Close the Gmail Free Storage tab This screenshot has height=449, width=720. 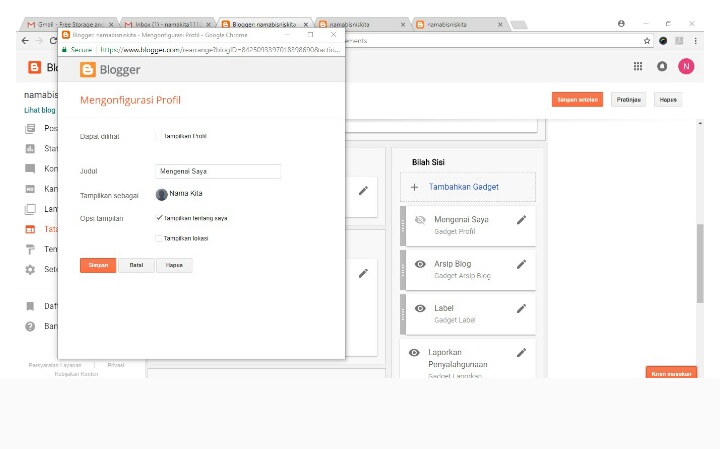pyautogui.click(x=111, y=24)
